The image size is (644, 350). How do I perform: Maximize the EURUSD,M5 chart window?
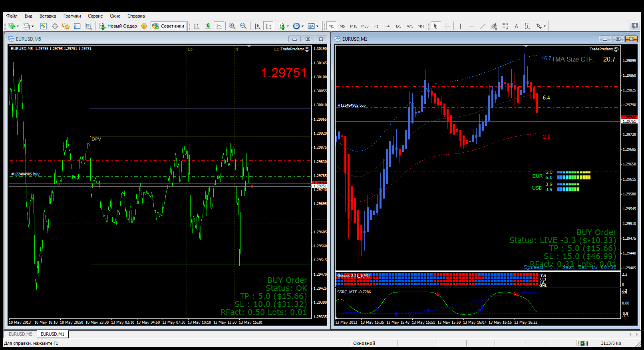308,39
